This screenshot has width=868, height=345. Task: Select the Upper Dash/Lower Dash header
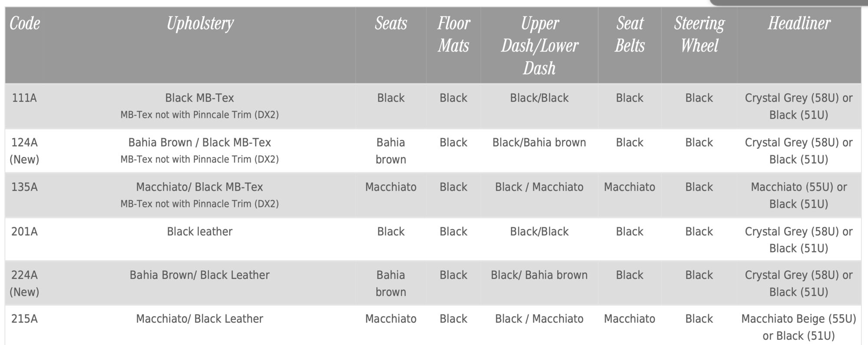point(539,46)
